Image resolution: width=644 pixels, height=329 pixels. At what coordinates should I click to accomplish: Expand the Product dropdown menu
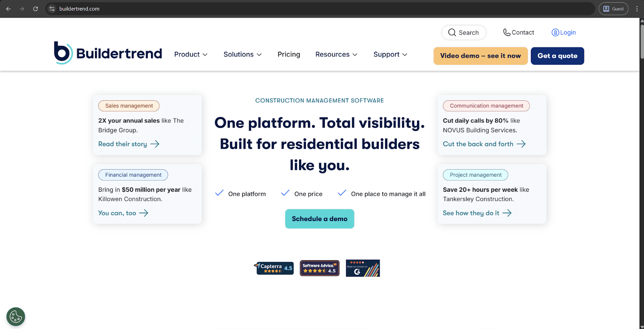coord(191,54)
